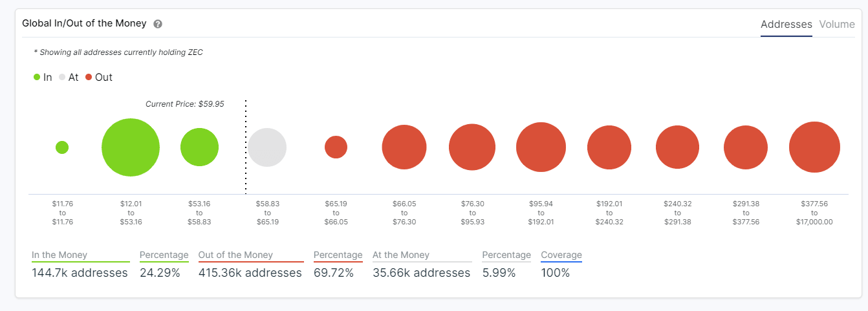
Task: Switch to the Volume tab
Action: click(837, 24)
